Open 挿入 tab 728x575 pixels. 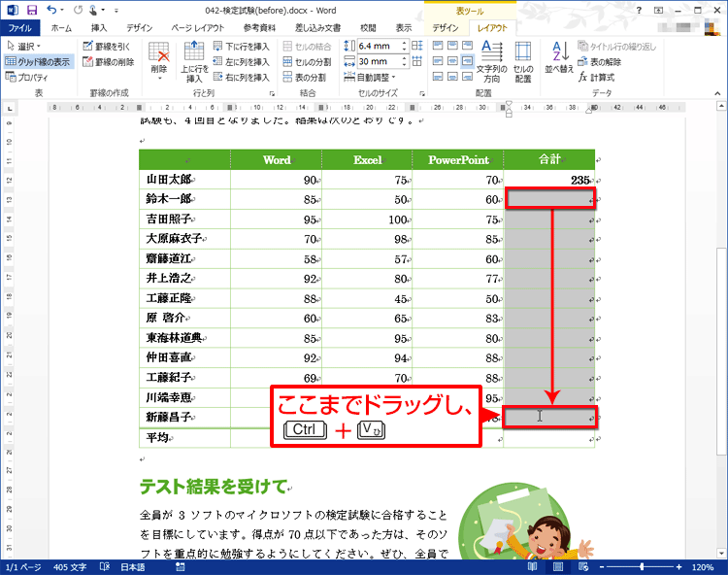pyautogui.click(x=99, y=28)
